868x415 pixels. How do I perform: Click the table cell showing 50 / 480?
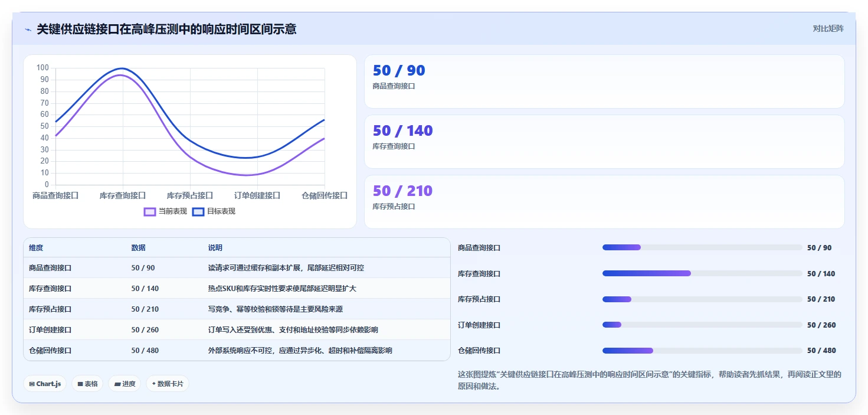145,351
